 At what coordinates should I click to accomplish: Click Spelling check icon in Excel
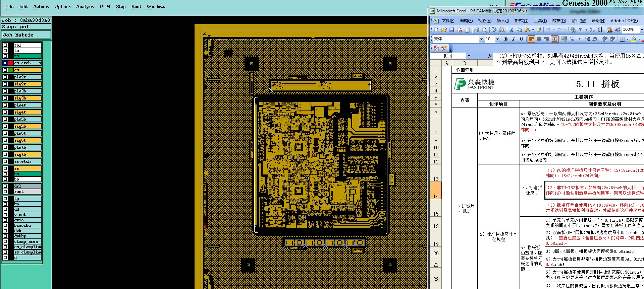(494, 30)
